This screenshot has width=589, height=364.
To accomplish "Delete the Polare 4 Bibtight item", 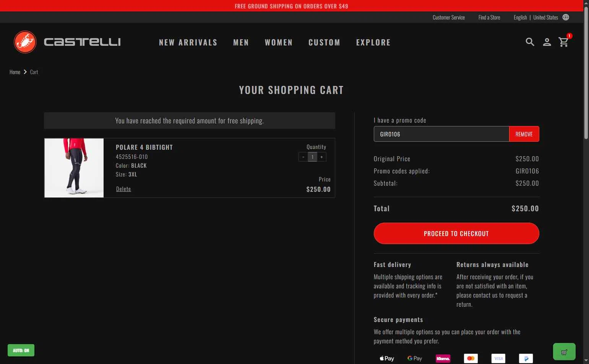I will (x=123, y=189).
